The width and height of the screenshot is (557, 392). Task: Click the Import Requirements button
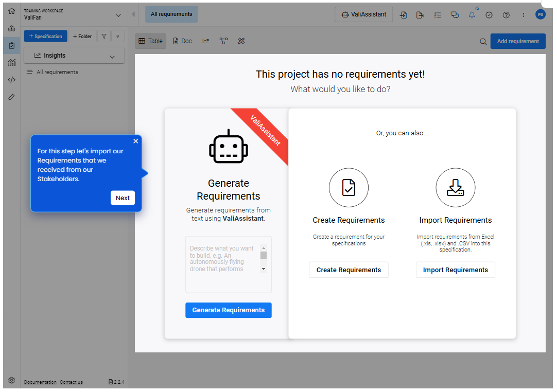[456, 270]
